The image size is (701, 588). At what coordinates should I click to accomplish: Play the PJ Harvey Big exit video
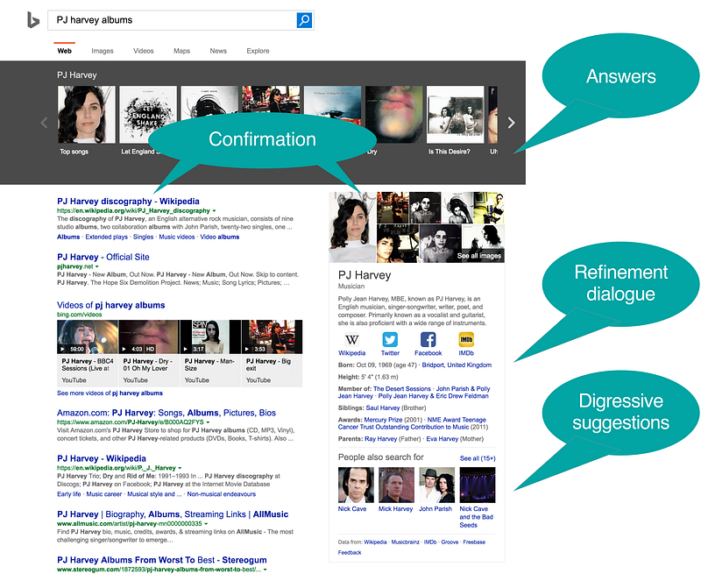[272, 337]
